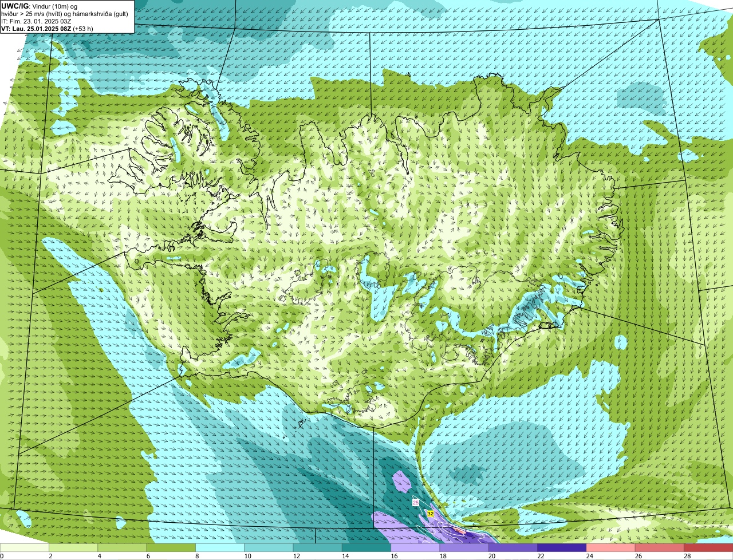Click the white gust contour label 25
Screen dimensions: 733x560
pyautogui.click(x=416, y=502)
